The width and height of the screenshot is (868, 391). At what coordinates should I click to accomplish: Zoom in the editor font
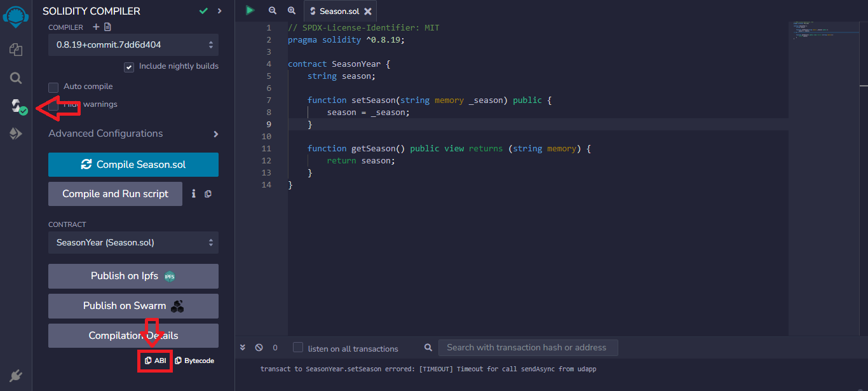pos(292,11)
